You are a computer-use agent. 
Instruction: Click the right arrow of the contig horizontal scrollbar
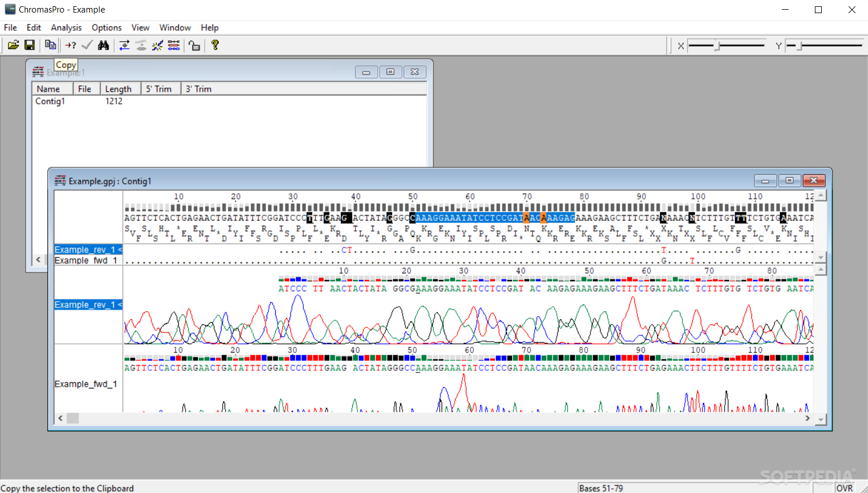[x=807, y=418]
